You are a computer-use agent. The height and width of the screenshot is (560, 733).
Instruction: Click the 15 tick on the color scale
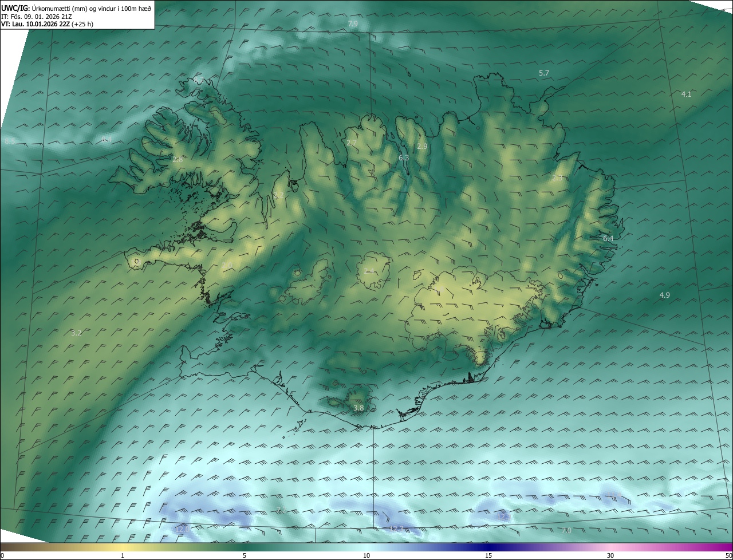(488, 555)
